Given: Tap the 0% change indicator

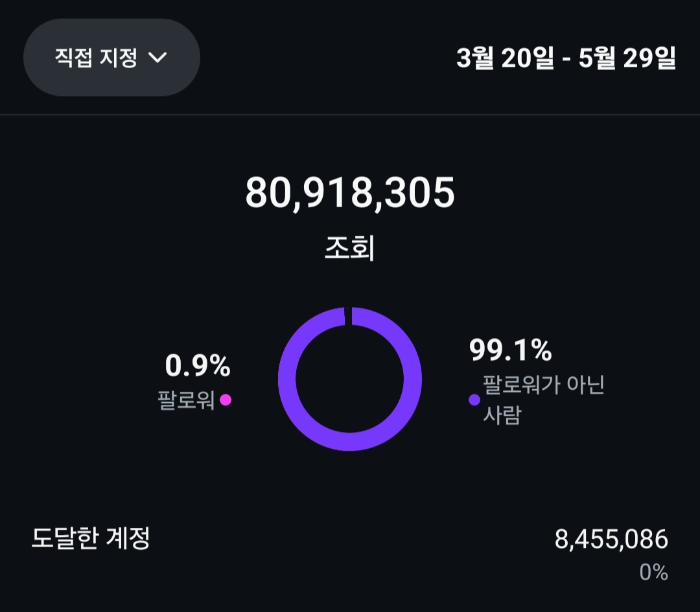Looking at the screenshot, I should [x=653, y=572].
